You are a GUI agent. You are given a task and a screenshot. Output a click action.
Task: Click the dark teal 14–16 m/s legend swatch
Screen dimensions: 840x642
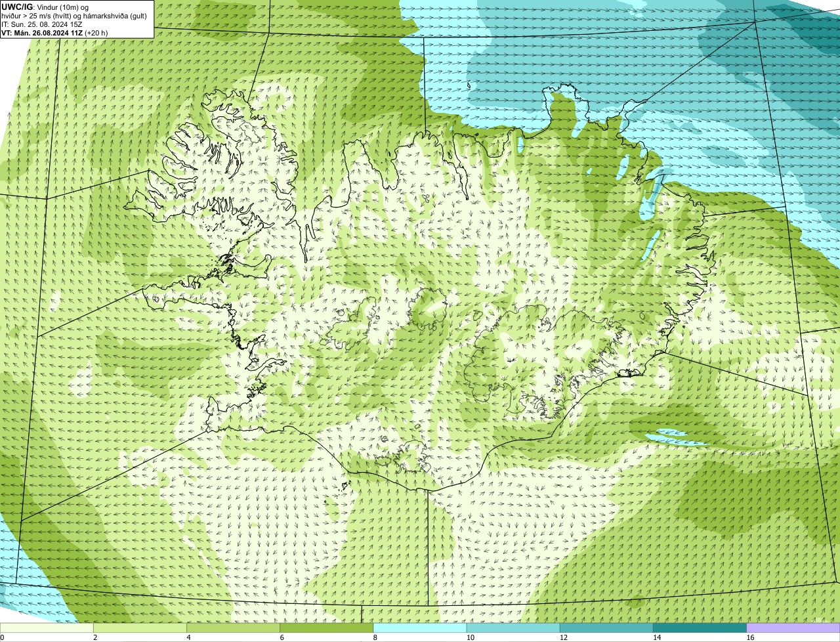(700, 628)
